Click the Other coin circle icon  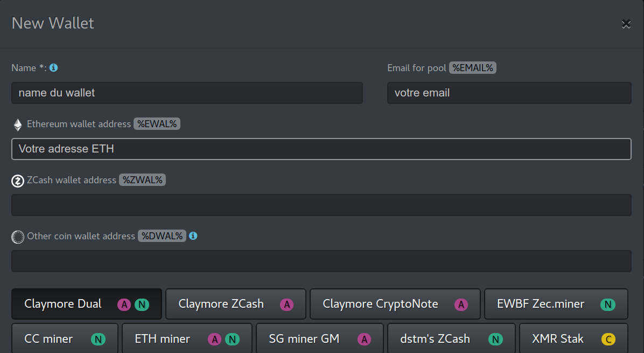18,237
